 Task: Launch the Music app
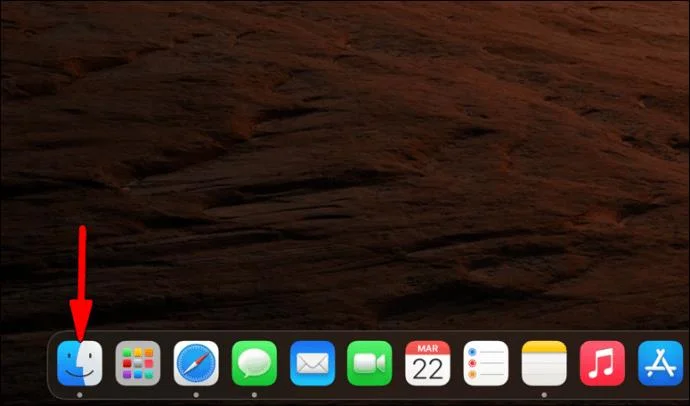[602, 363]
